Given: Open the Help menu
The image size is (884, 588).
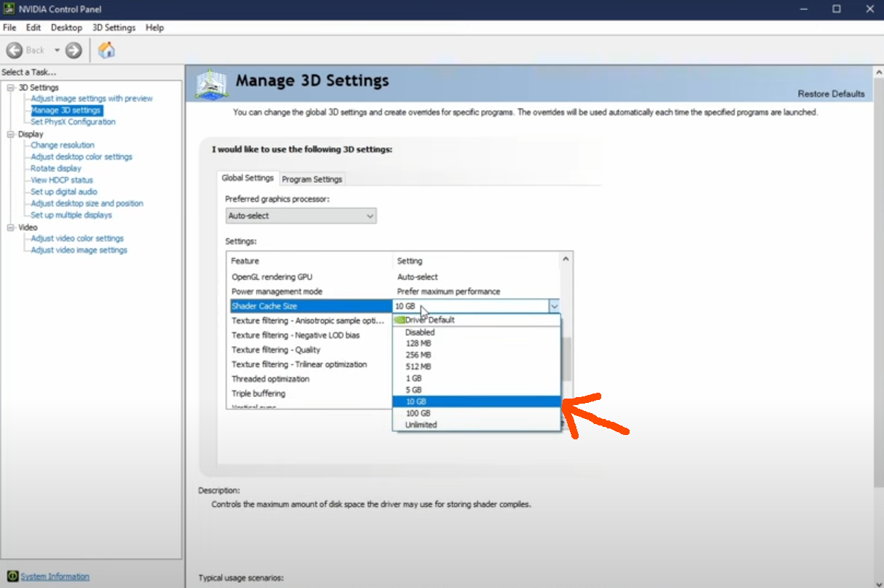Looking at the screenshot, I should pos(154,28).
